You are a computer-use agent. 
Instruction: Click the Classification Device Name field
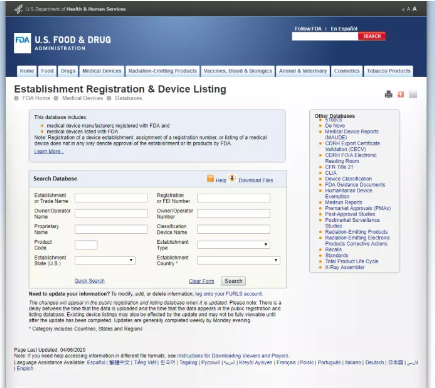233,229
